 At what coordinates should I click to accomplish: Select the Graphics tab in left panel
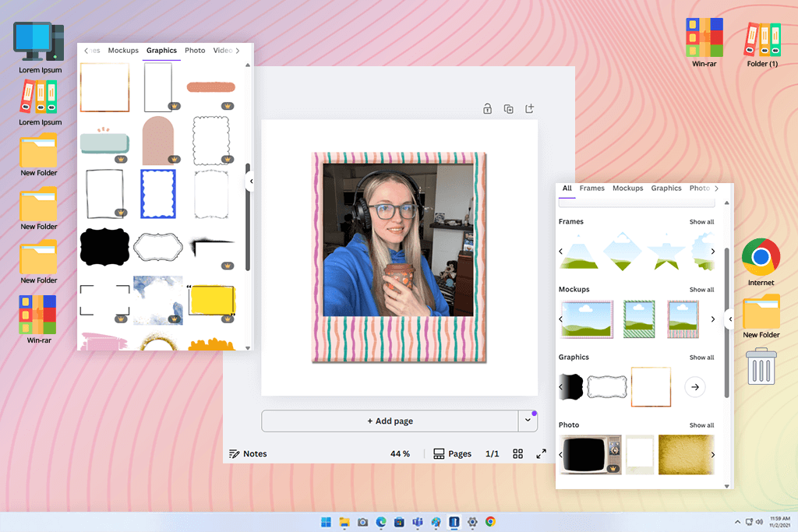[x=161, y=51]
